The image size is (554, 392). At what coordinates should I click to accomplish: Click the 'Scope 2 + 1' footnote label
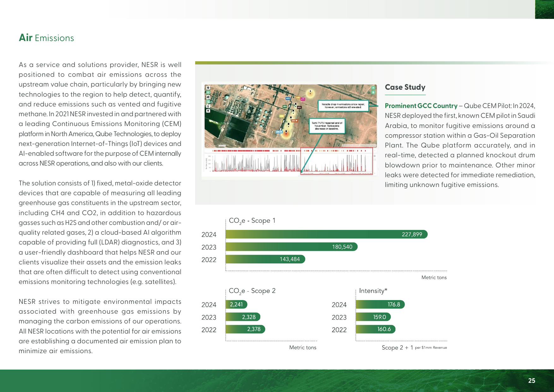414,347
